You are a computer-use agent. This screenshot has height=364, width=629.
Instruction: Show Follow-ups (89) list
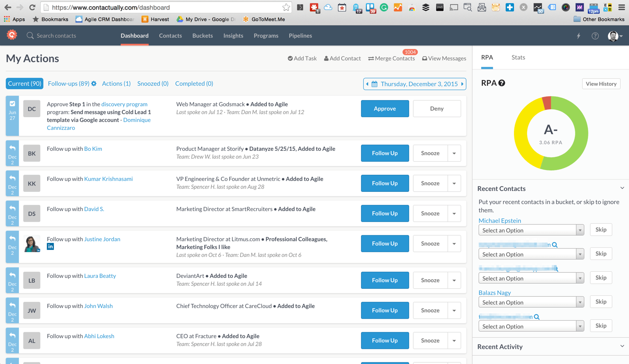coord(69,83)
